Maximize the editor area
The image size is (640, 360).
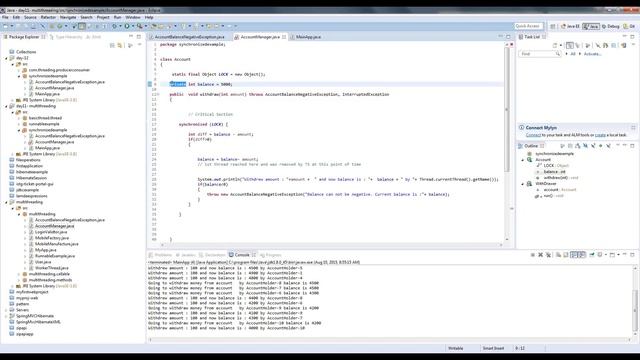click(508, 36)
